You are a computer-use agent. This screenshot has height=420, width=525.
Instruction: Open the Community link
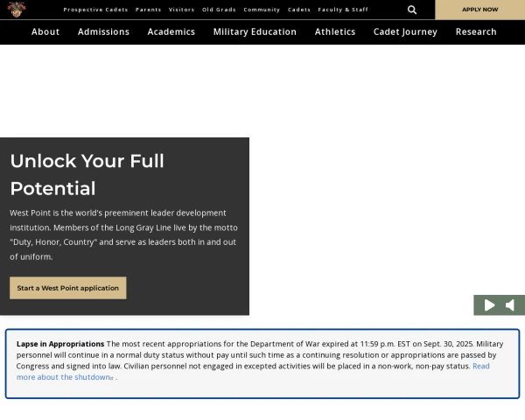[262, 10]
